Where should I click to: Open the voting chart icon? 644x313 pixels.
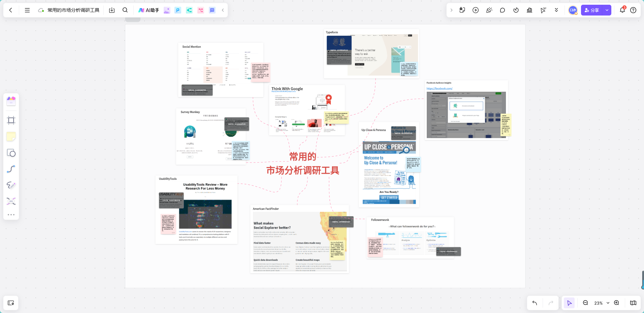(529, 10)
